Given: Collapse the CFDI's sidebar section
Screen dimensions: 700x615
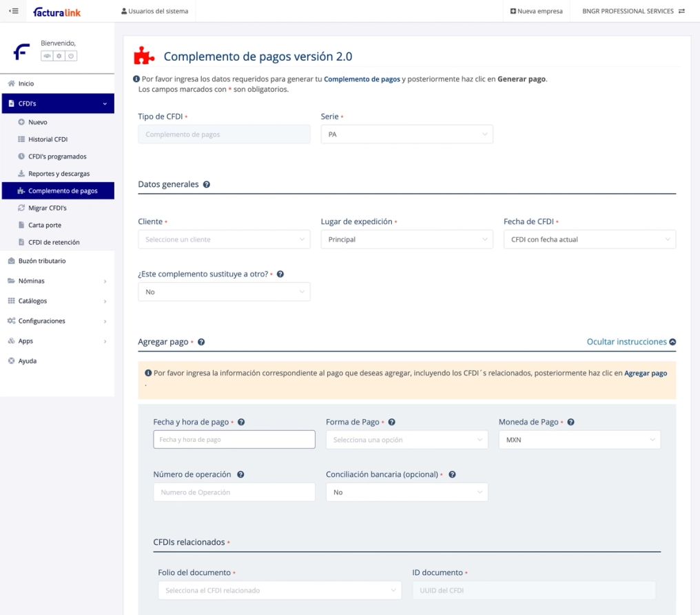Looking at the screenshot, I should coord(58,103).
